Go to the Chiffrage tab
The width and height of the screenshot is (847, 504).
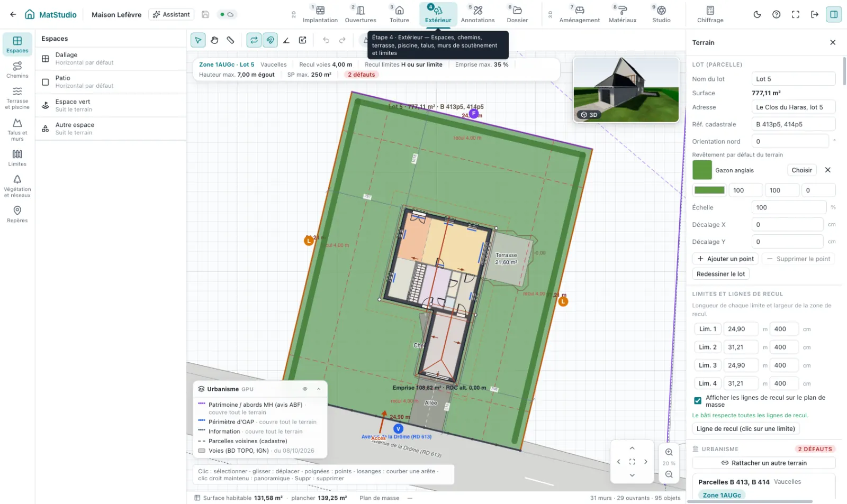point(710,14)
